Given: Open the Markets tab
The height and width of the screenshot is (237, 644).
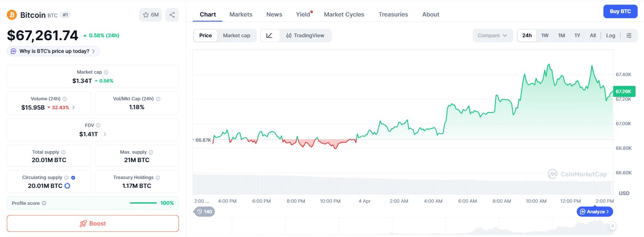Looking at the screenshot, I should (x=241, y=14).
